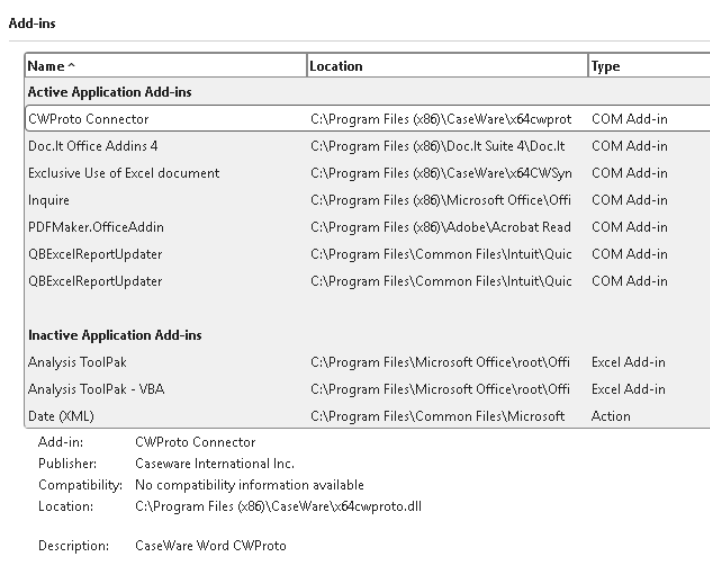
Task: Sort add-ins by the Name column header
Action: [166, 66]
